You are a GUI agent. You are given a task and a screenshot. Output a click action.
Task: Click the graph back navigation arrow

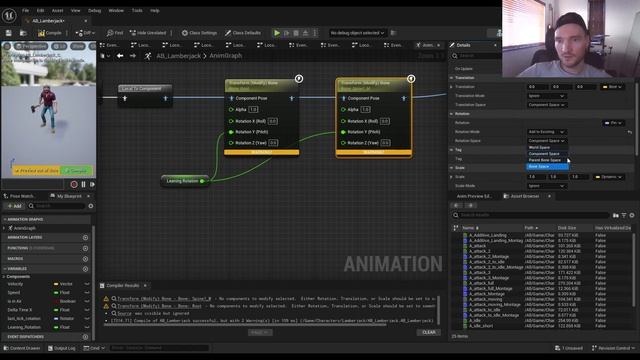click(120, 56)
